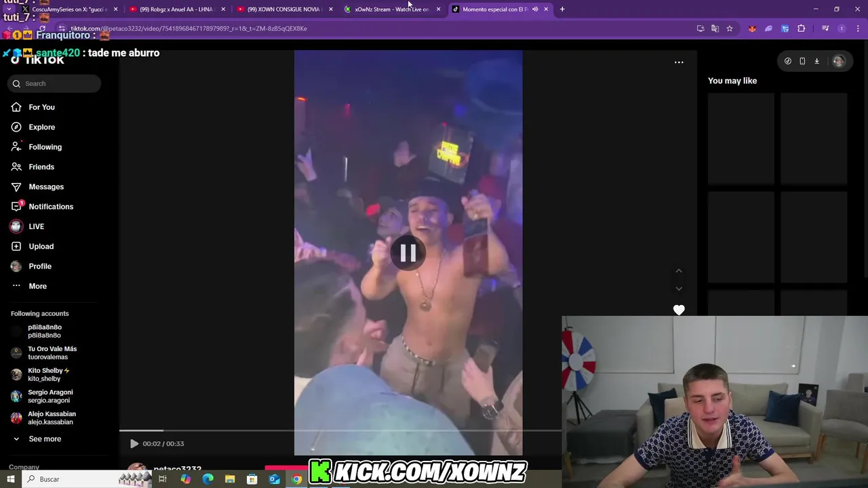Viewport: 868px width, 488px height.
Task: Open first You may like thumbnail
Action: (741, 139)
